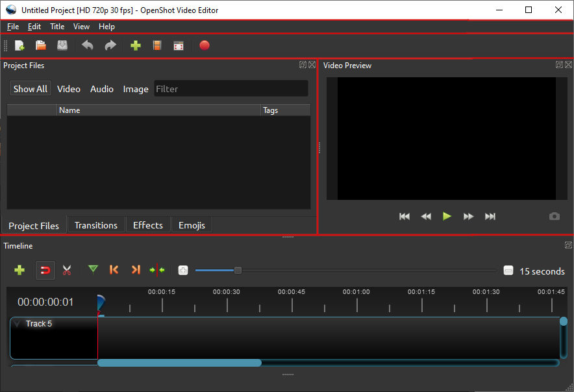
Task: Click the zoom slider handle
Action: 238,271
